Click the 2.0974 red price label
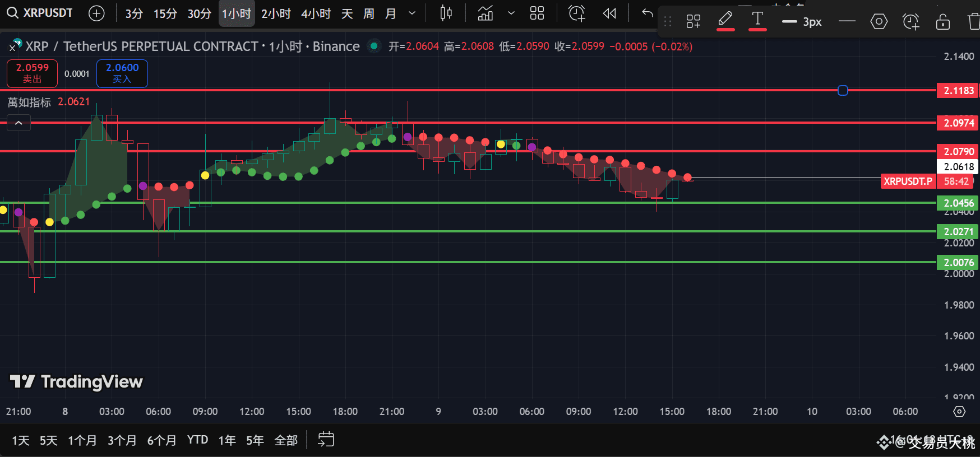 click(x=958, y=123)
